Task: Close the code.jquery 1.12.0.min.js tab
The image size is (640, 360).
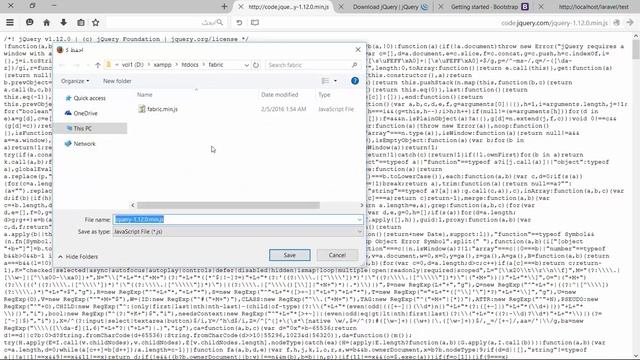Action: [x=241, y=7]
